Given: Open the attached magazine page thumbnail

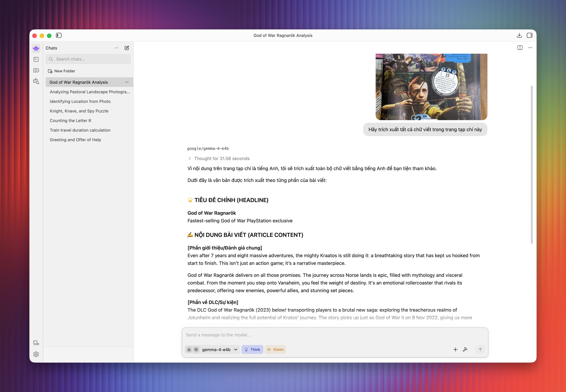Looking at the screenshot, I should point(431,87).
